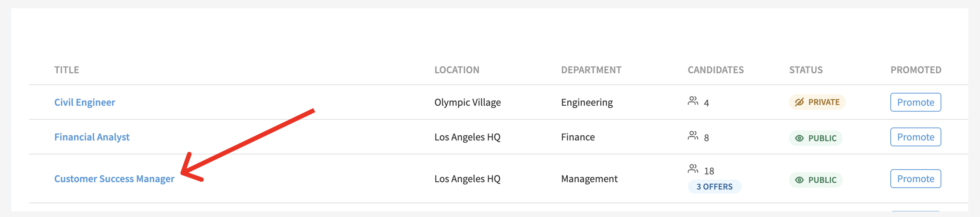Click the candidate count 18

[709, 171]
